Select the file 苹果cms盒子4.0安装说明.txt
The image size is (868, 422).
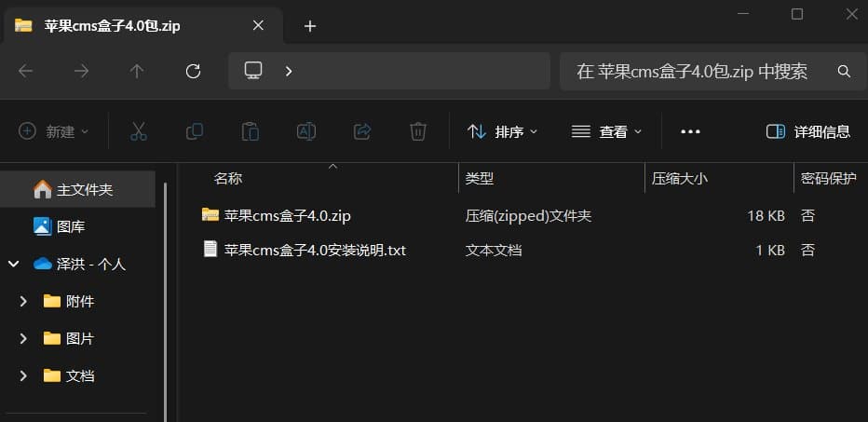315,251
